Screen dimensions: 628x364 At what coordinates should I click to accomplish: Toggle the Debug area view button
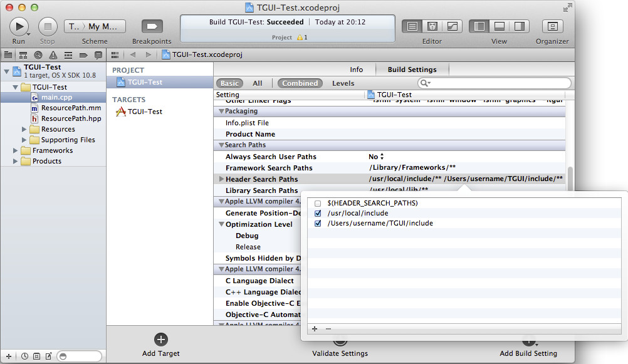click(x=499, y=26)
